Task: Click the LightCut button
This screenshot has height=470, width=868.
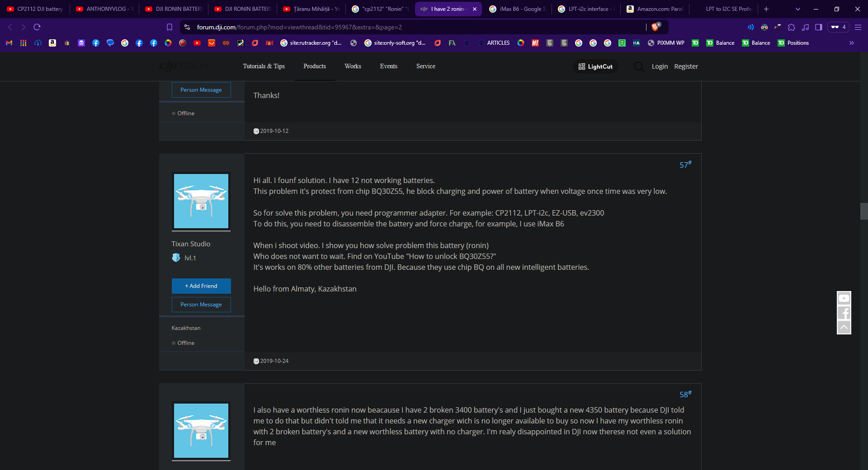Action: [595, 66]
